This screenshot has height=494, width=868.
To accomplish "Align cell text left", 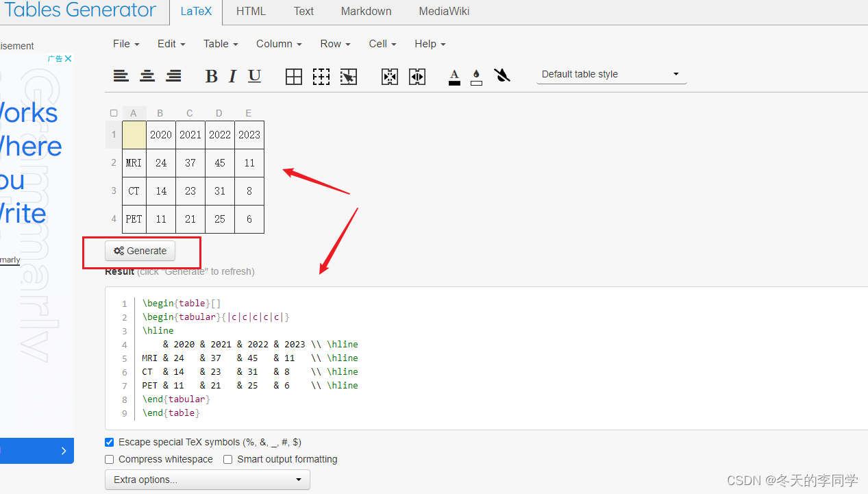I will tap(121, 76).
